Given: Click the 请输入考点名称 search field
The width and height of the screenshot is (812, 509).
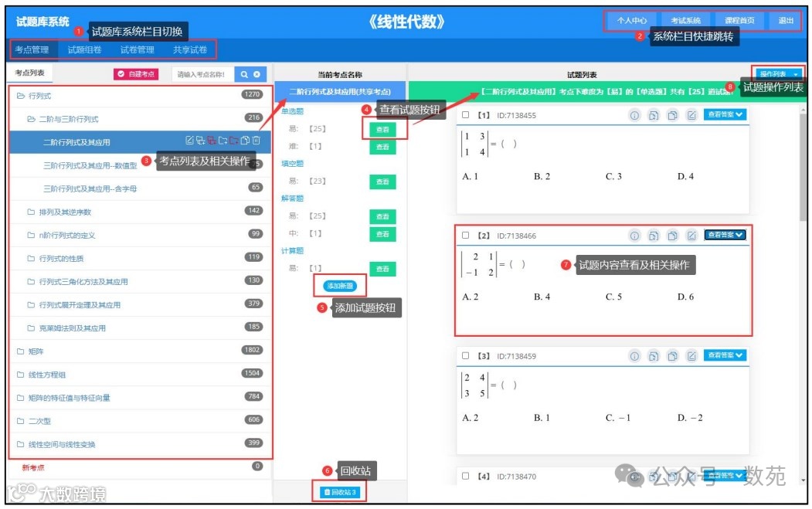Looking at the screenshot, I should (202, 75).
